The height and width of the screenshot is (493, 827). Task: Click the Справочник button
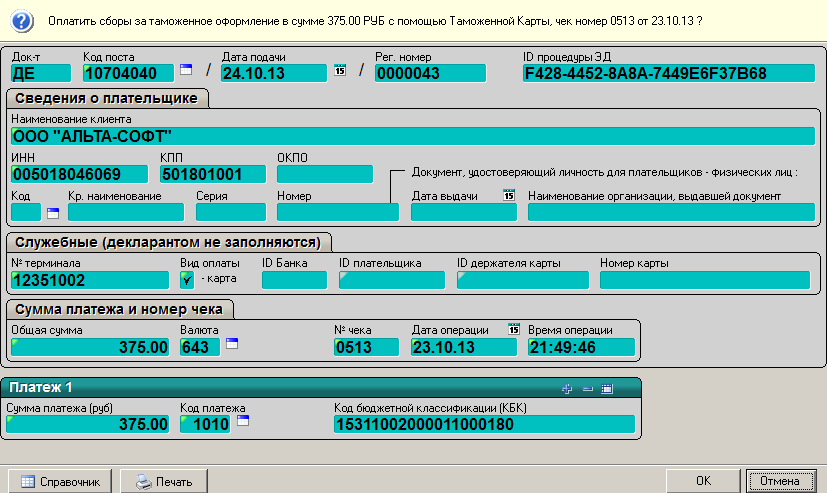click(61, 481)
